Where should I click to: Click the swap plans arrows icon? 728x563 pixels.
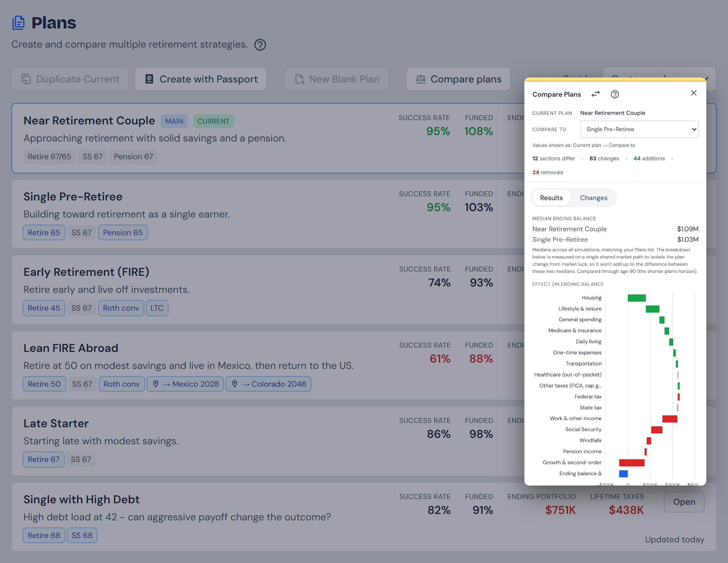click(595, 94)
